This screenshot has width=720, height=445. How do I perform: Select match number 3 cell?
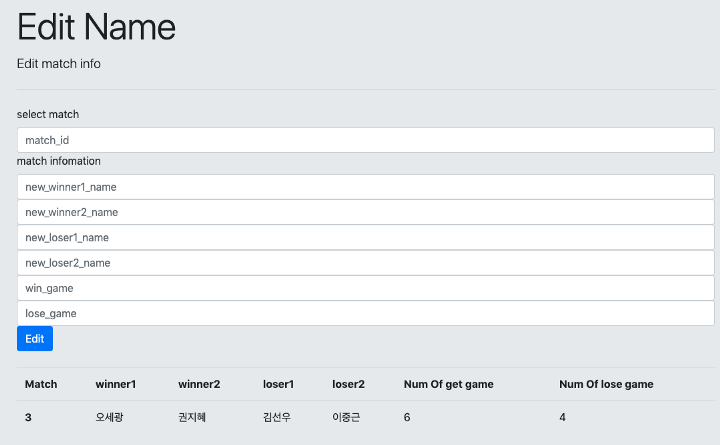[28, 417]
